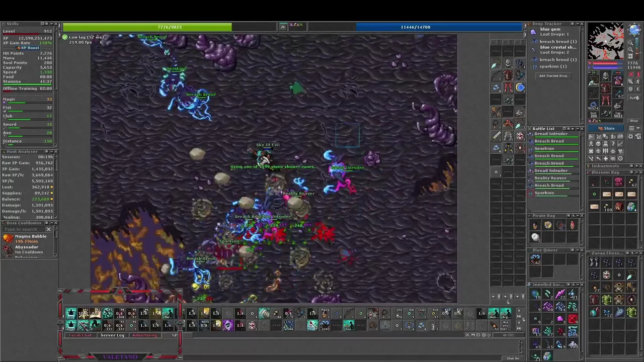Open the options gear icon

click(x=630, y=137)
